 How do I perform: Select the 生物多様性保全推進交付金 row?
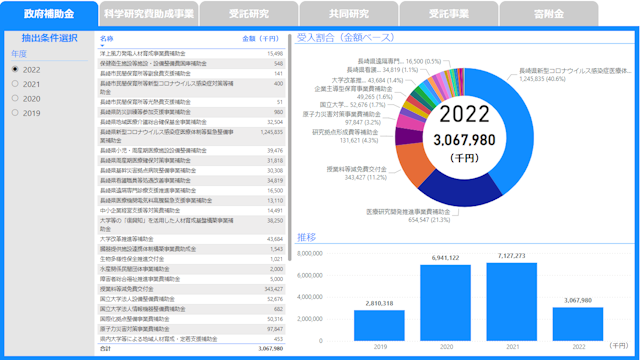191,259
